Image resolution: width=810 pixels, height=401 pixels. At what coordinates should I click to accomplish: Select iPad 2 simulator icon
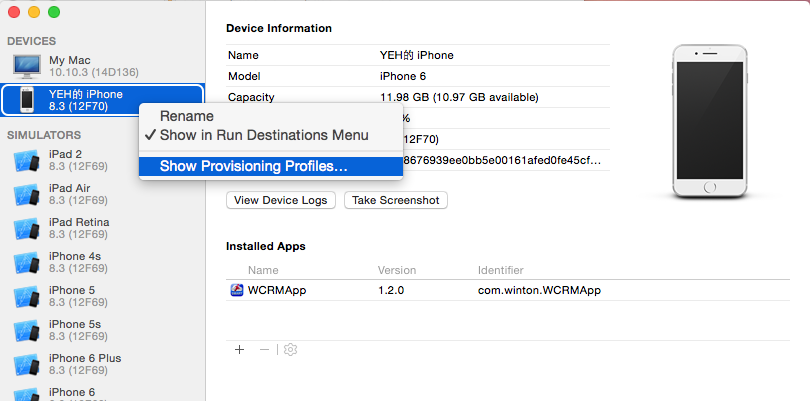[27, 161]
